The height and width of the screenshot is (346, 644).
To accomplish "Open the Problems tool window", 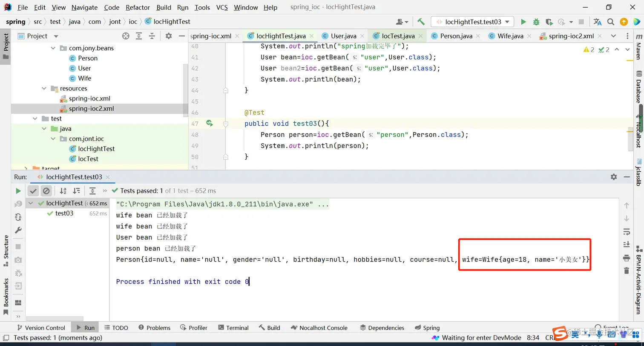I will [x=154, y=328].
